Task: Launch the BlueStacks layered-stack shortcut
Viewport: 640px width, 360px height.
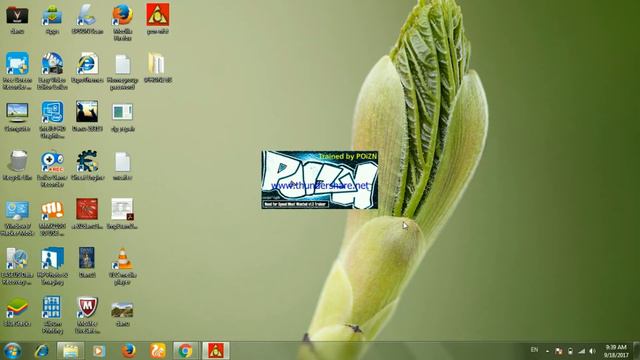Action: click(17, 308)
